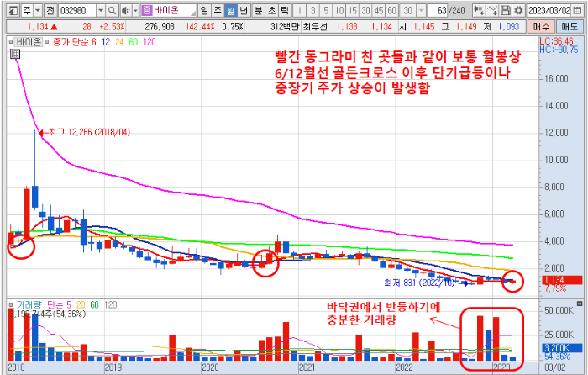Click the 03/02 date label at bottom right
The width and height of the screenshot is (588, 375).
(555, 367)
